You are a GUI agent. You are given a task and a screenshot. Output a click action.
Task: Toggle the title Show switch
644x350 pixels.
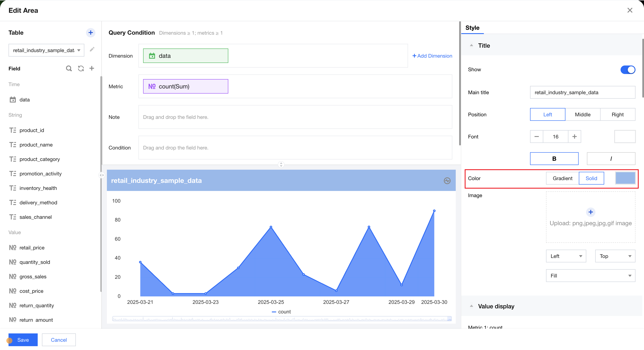pos(628,70)
